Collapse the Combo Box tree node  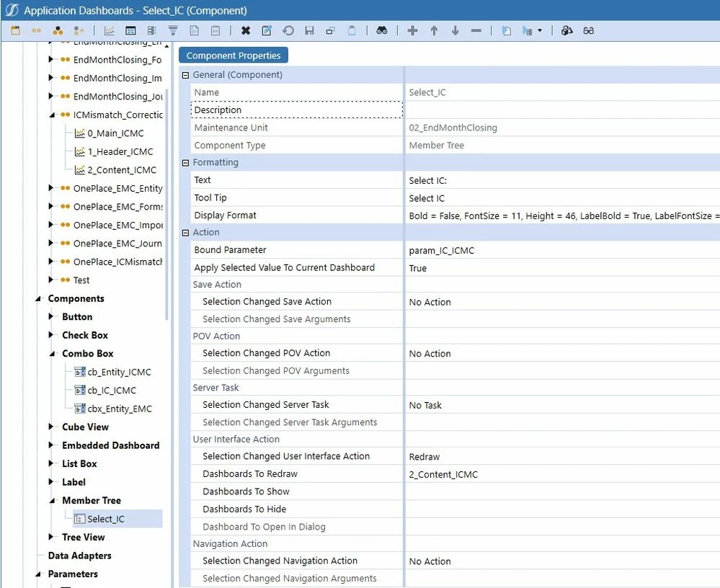click(x=52, y=354)
